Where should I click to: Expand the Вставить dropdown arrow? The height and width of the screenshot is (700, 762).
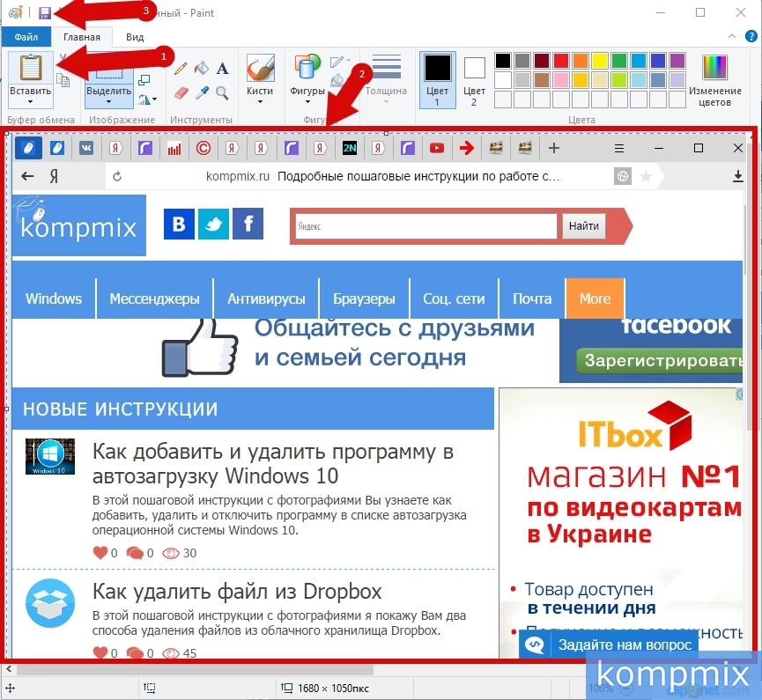[x=30, y=102]
